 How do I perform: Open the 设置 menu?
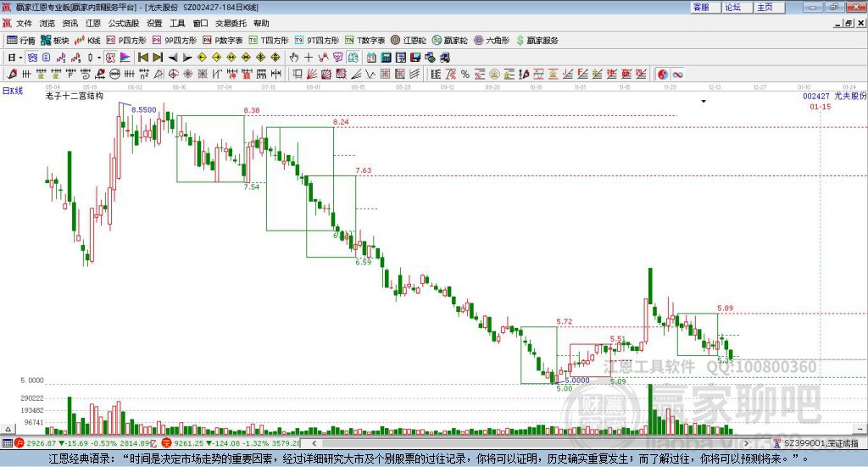coord(154,23)
